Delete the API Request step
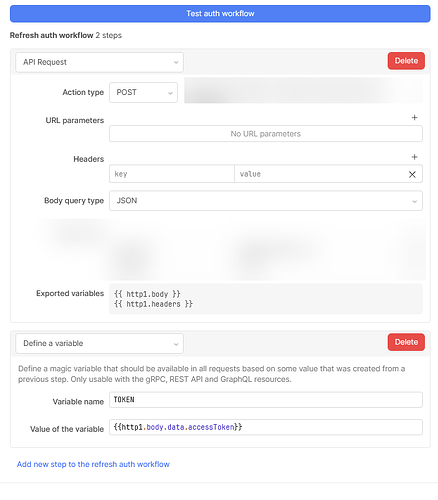Image resolution: width=438 pixels, height=500 pixels. tap(406, 61)
